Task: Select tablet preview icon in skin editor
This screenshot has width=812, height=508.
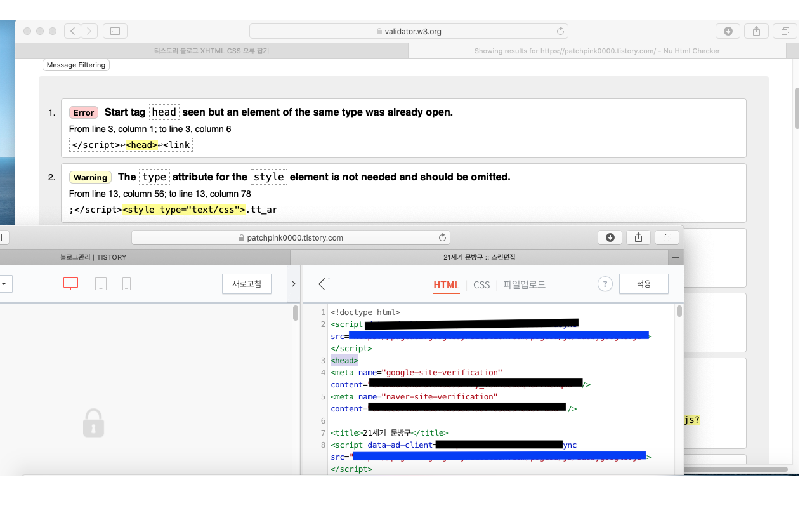Action: [x=101, y=284]
